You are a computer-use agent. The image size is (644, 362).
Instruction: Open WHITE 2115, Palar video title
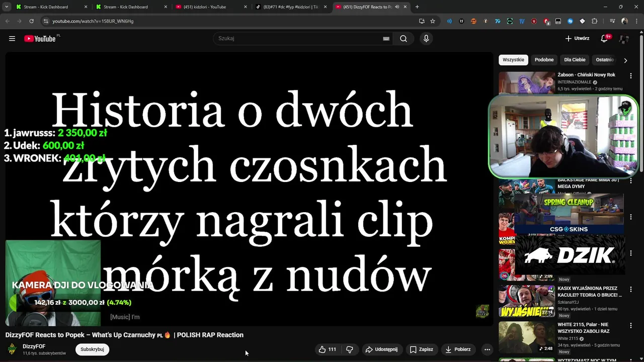coord(584,328)
